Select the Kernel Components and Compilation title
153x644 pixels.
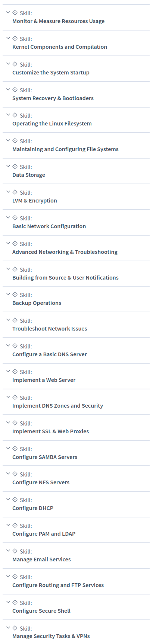click(60, 47)
